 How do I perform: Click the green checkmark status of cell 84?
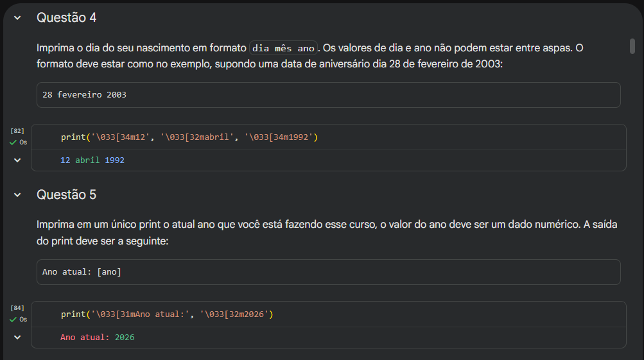(x=13, y=320)
